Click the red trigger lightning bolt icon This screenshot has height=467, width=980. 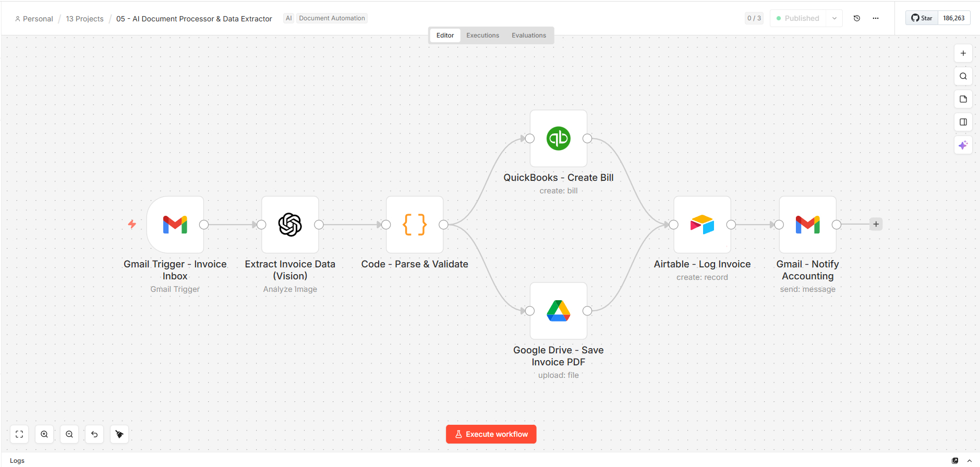(132, 224)
